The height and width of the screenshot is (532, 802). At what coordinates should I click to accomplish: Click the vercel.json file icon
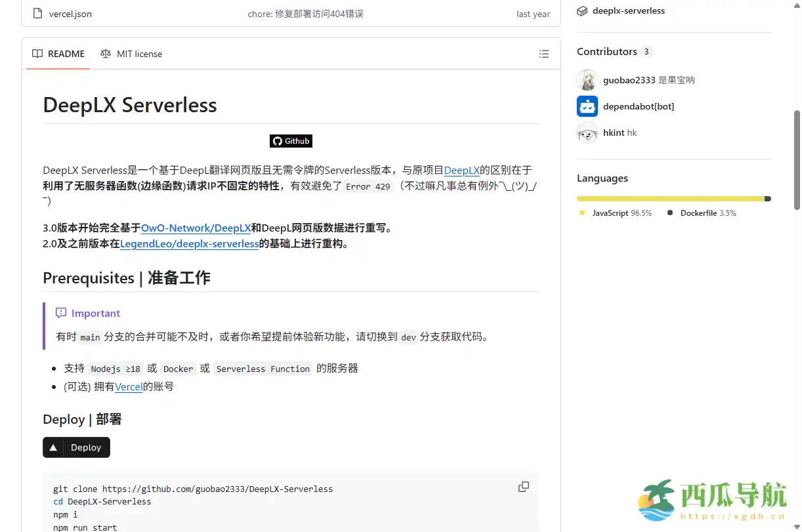(x=37, y=13)
